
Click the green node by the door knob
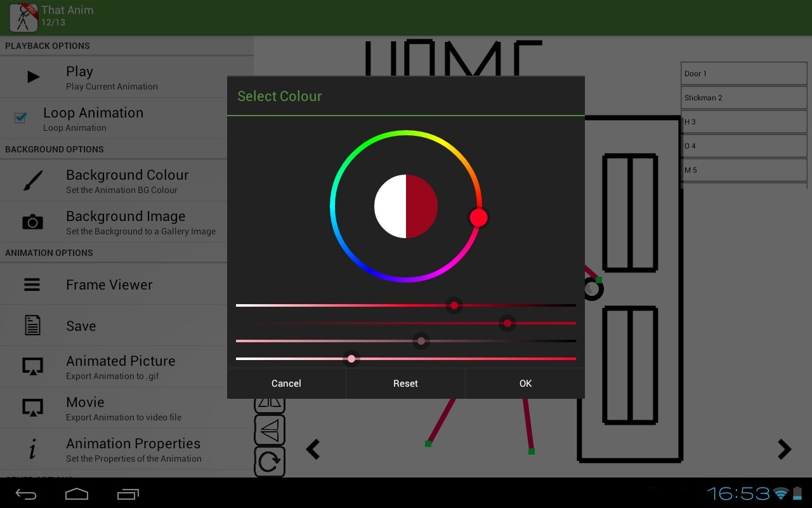pos(599,279)
